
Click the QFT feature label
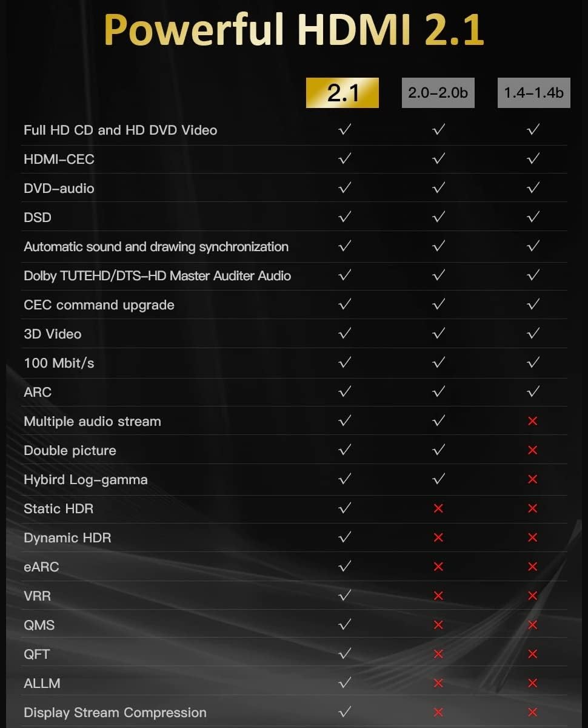point(36,654)
